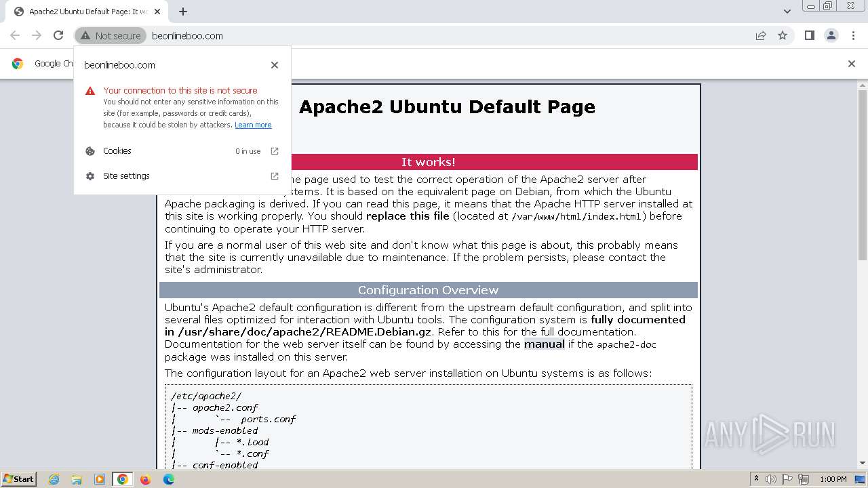Click the cookie icon beside Cookies
This screenshot has height=488, width=868.
point(90,151)
